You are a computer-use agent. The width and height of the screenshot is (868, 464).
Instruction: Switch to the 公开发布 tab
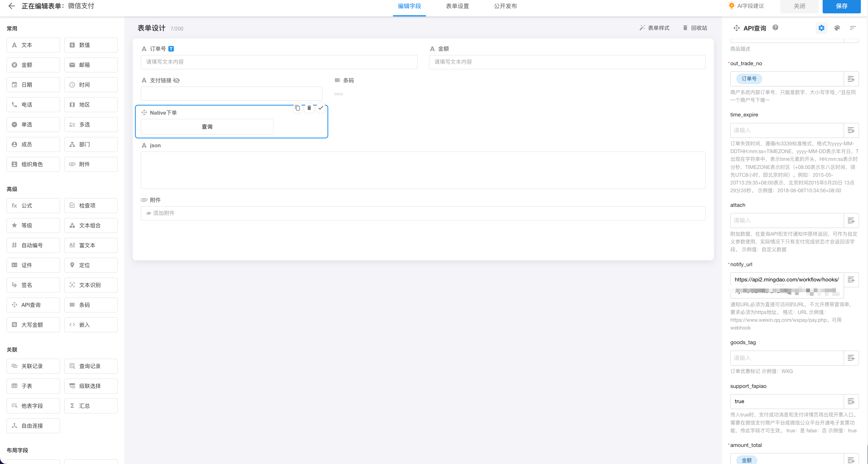(505, 6)
